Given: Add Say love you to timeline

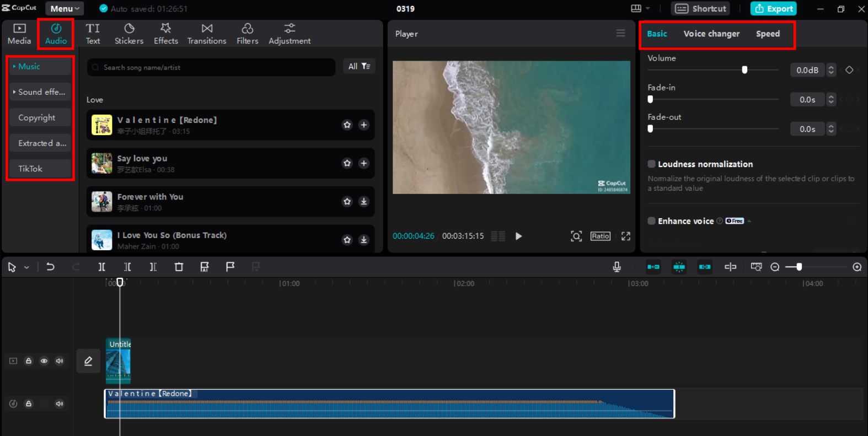Looking at the screenshot, I should click(x=364, y=163).
